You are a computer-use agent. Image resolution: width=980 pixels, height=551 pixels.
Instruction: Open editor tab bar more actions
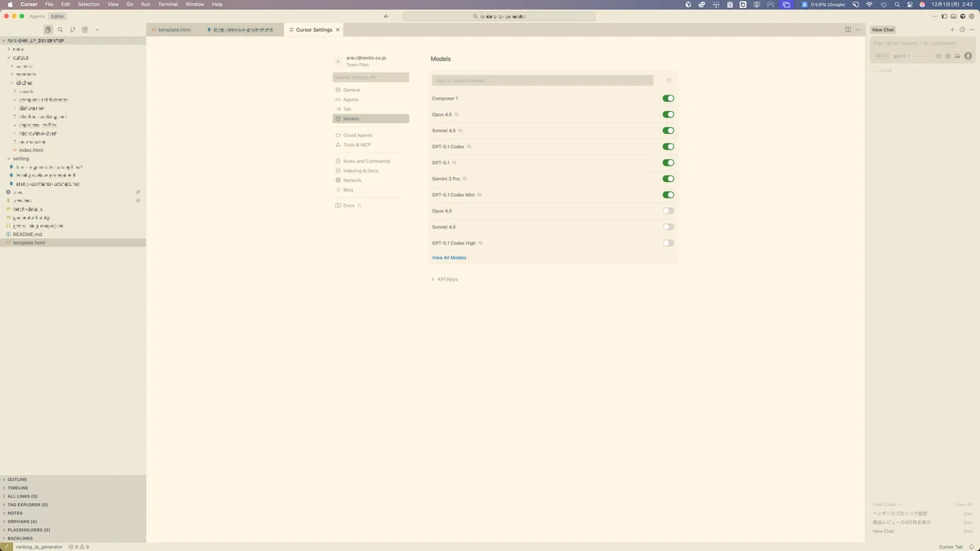click(x=857, y=29)
